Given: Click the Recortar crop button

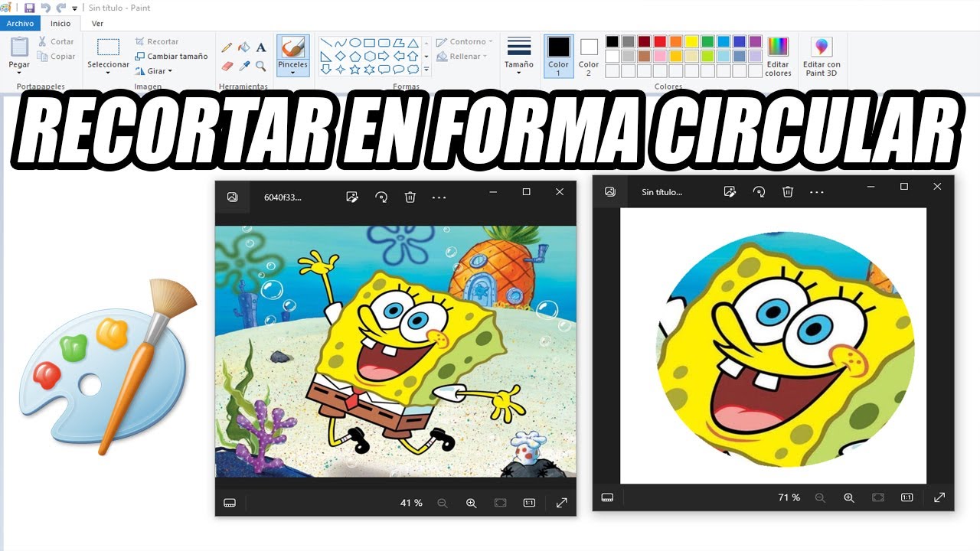Looking at the screenshot, I should pos(157,41).
